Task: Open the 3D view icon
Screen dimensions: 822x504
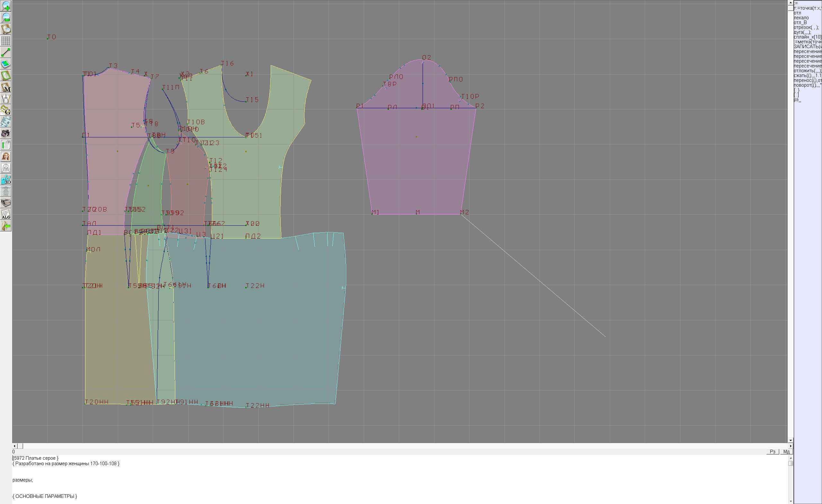Action: 6,179
